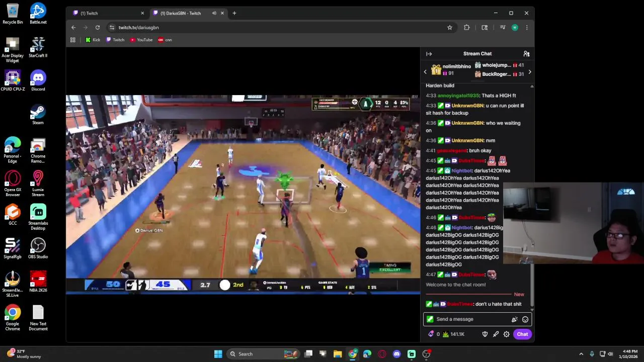The width and height of the screenshot is (644, 362).
Task: Open channel points 141.1K balance
Action: [x=454, y=334]
